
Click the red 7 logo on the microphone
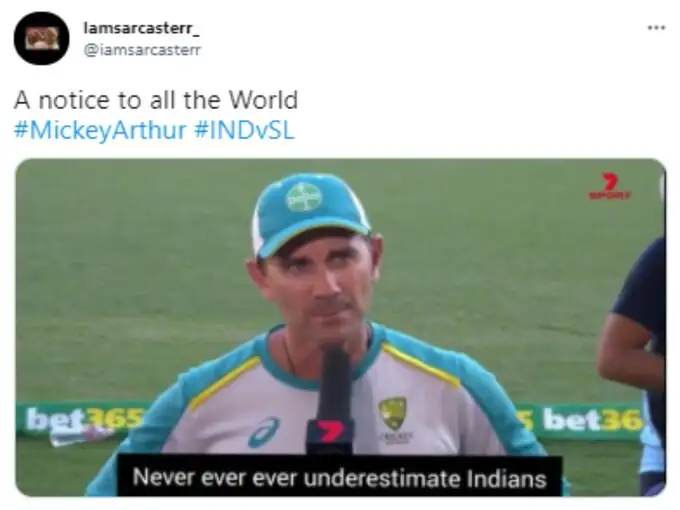330,432
